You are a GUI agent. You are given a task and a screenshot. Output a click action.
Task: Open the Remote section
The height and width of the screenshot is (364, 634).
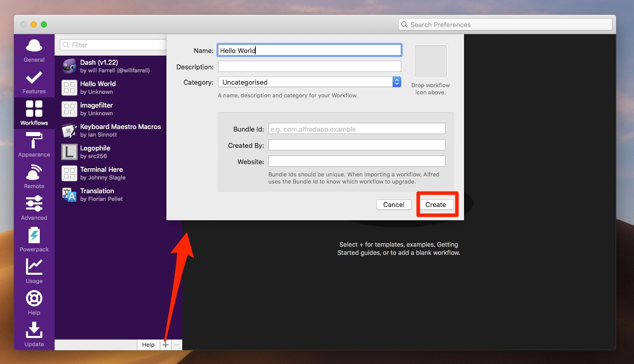(x=34, y=176)
